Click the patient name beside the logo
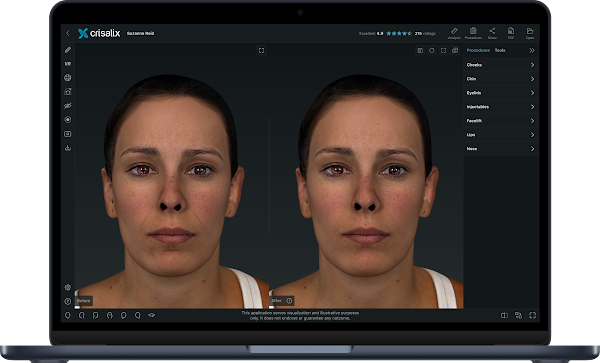The image size is (600, 363). 140,34
